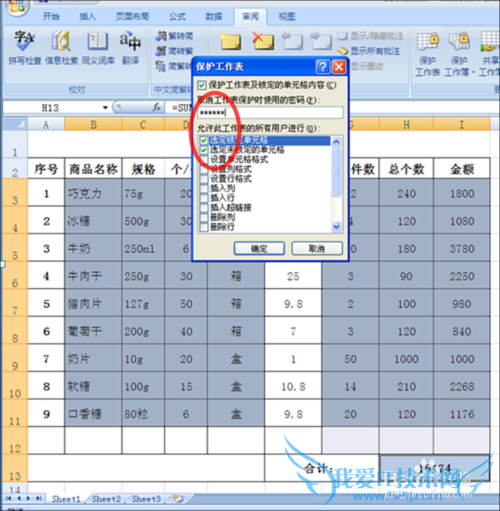
Task: Enable the 设置行格式 checkbox
Action: pos(204,179)
